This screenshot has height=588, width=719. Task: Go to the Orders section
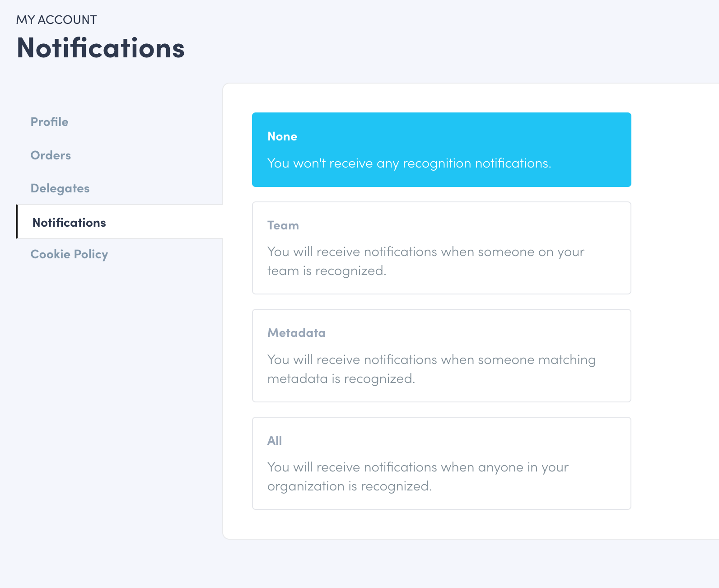tap(51, 155)
